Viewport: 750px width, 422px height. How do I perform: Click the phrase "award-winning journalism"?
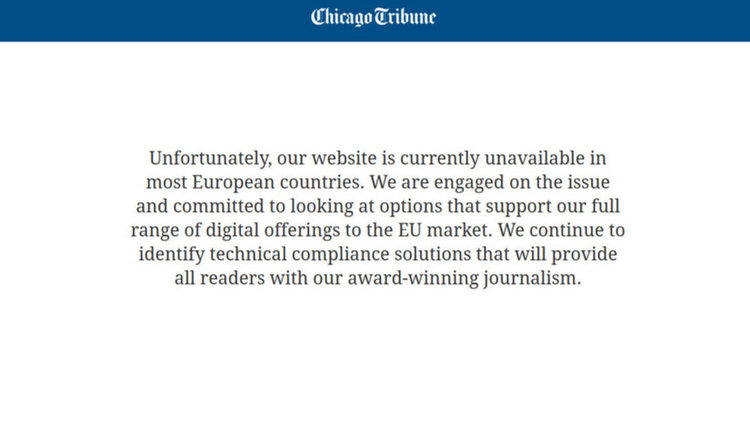(x=464, y=278)
